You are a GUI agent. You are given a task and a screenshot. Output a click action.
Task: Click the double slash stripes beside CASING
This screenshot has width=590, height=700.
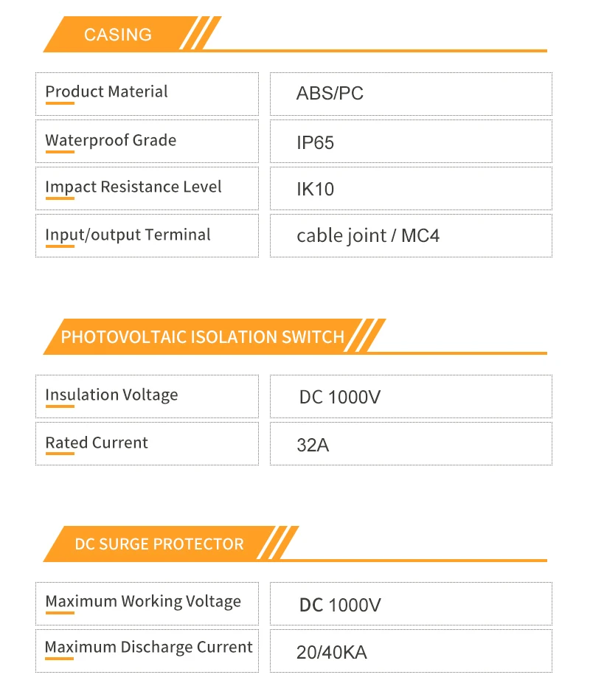click(x=201, y=33)
